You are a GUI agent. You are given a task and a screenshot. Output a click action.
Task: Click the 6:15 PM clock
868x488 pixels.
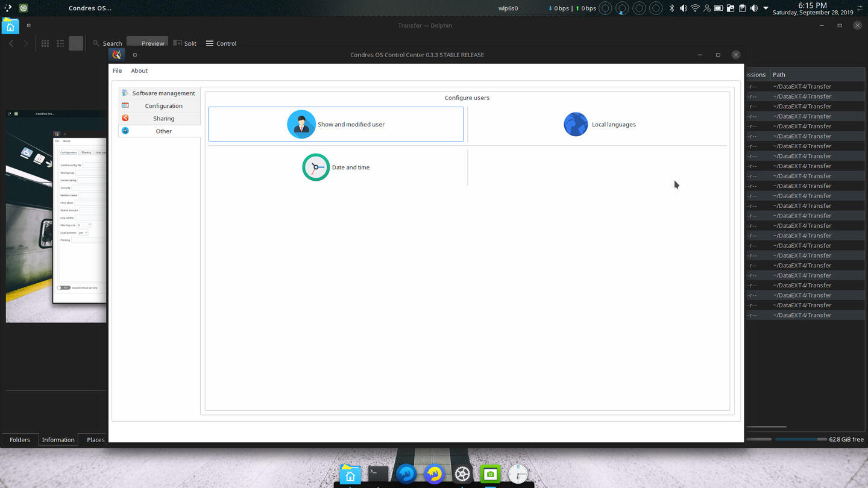813,5
